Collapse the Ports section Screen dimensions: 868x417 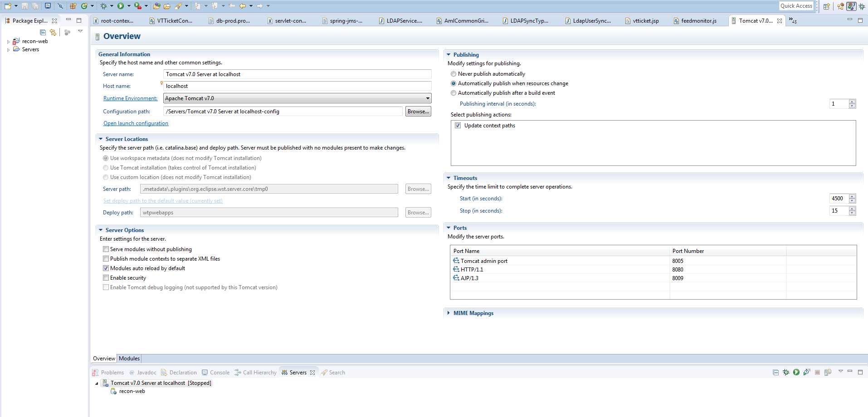pos(449,228)
